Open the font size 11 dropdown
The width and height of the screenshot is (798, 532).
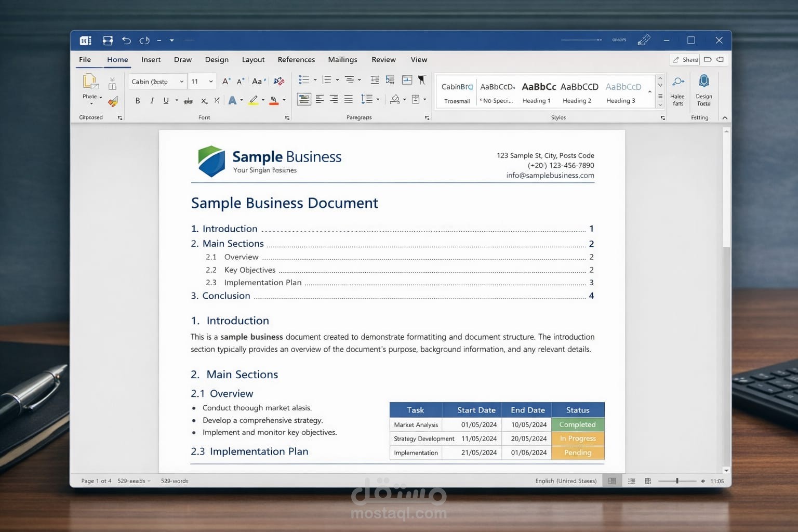coord(210,82)
